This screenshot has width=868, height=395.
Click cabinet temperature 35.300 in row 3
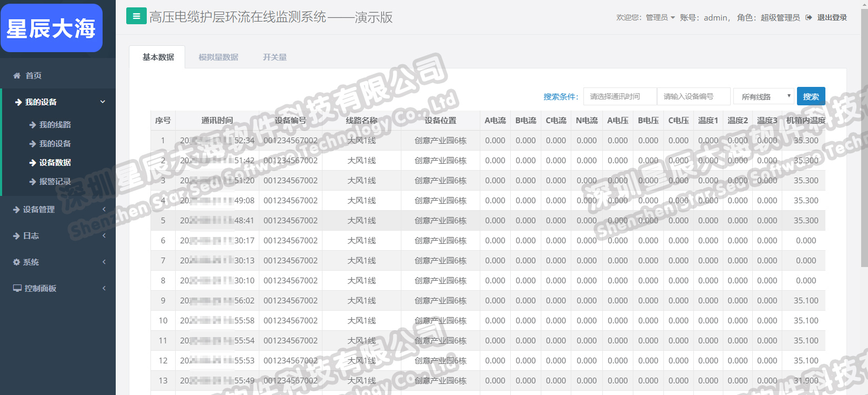tap(806, 181)
